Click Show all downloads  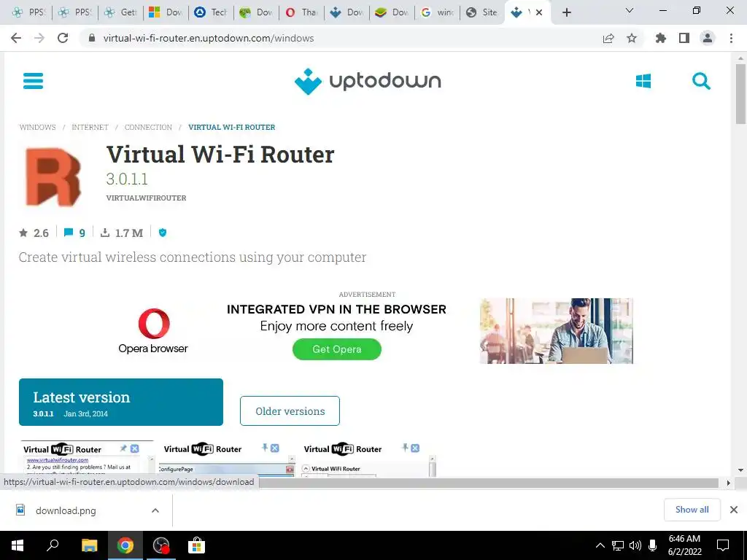[x=692, y=510]
